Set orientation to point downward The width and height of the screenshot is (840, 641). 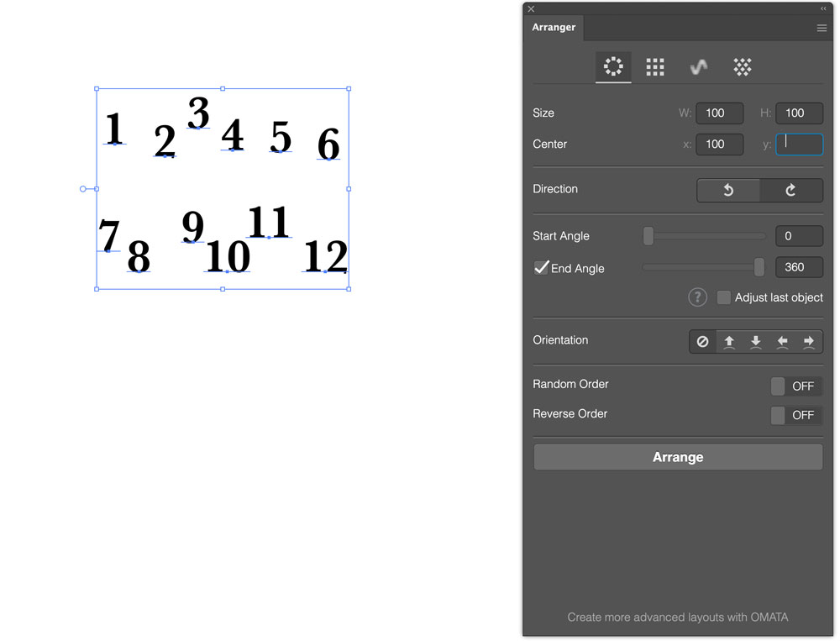pyautogui.click(x=755, y=341)
